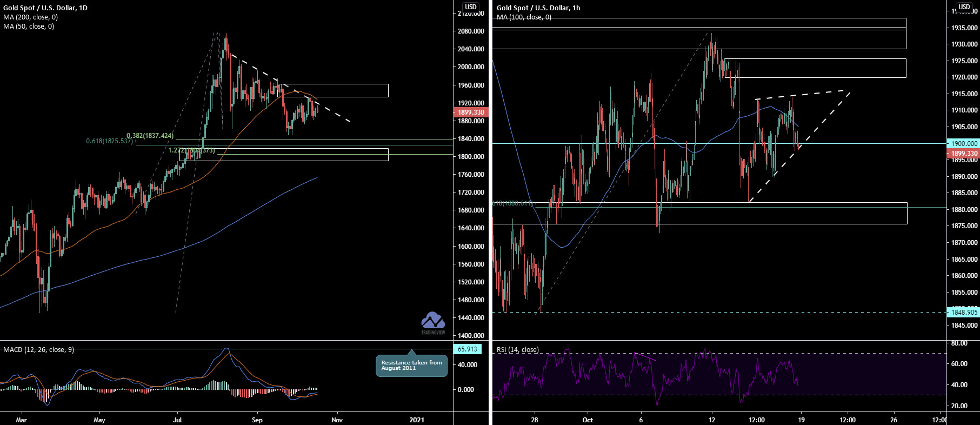The width and height of the screenshot is (980, 425).
Task: Click the MA (200, close, 0) indicator legend
Action: click(x=30, y=17)
